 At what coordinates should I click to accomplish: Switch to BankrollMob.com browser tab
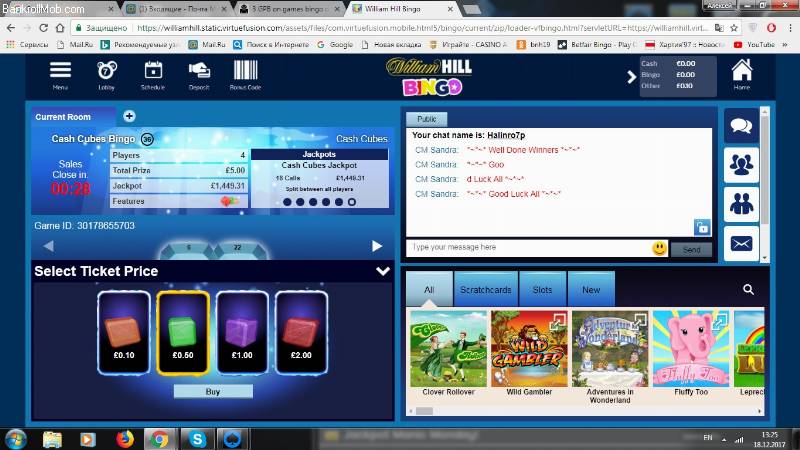(59, 9)
